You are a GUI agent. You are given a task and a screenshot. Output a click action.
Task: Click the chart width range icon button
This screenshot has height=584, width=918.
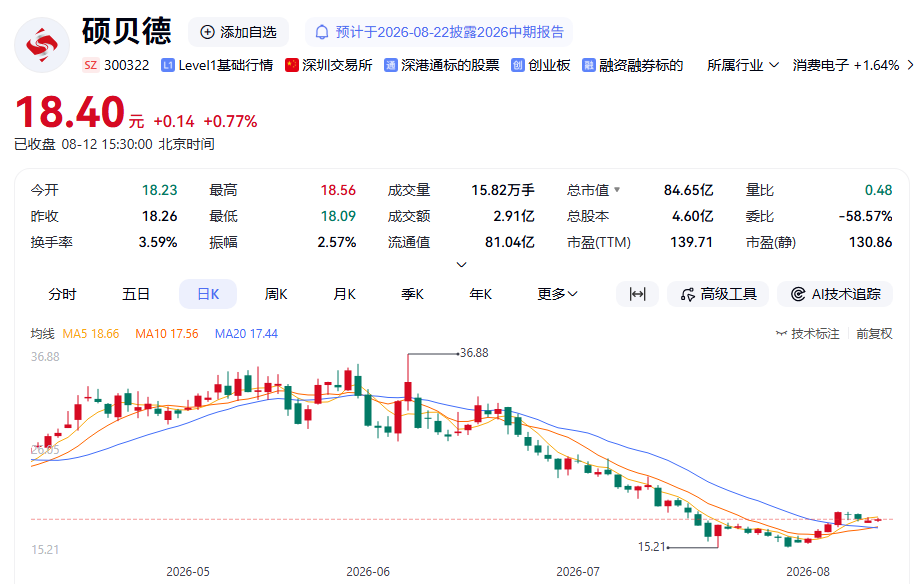638,294
